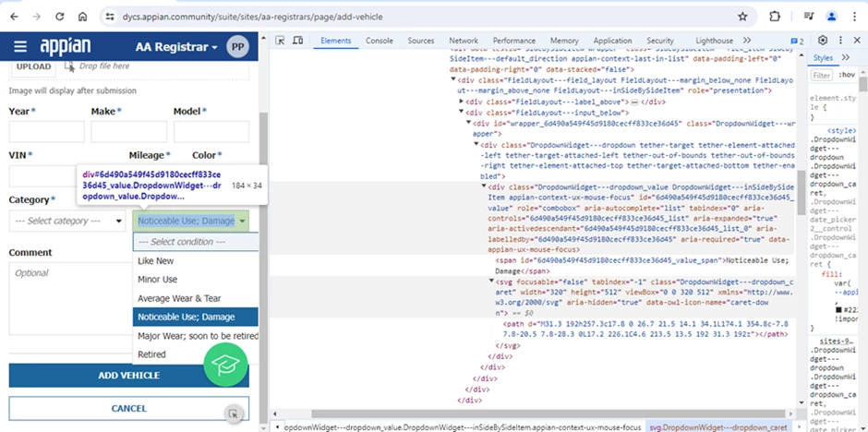The image size is (868, 432).
Task: Click the #222 color swatch in Styles
Action: 838,309
